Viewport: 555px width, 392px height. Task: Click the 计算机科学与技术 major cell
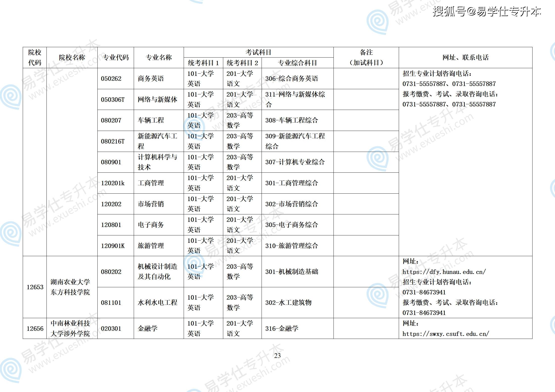click(x=159, y=162)
